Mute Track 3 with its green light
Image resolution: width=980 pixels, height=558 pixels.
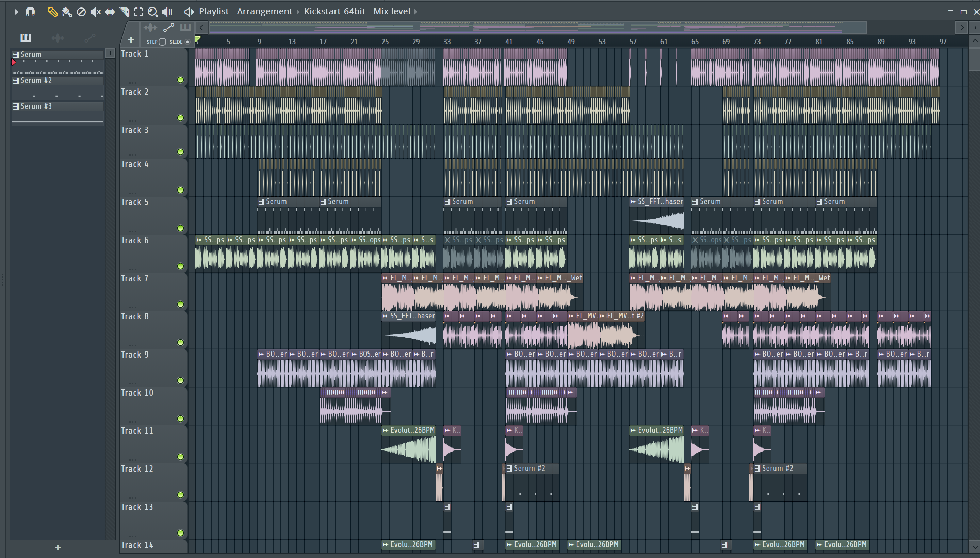(180, 152)
